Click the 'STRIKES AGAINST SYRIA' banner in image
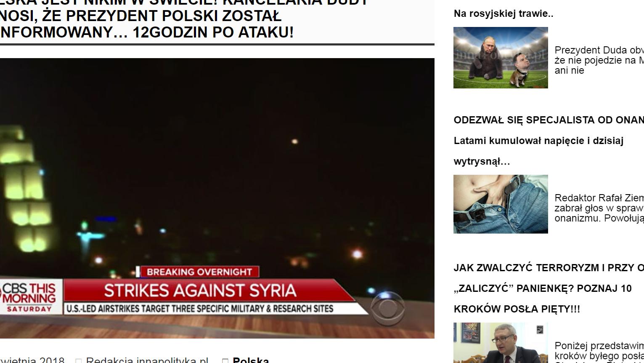644x363 pixels. 200,291
